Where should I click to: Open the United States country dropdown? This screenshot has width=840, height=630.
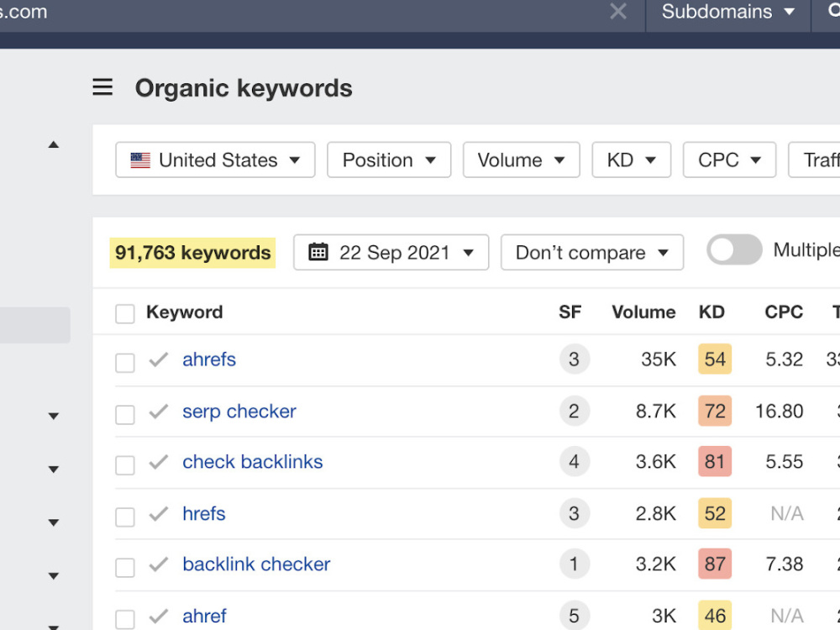click(215, 160)
